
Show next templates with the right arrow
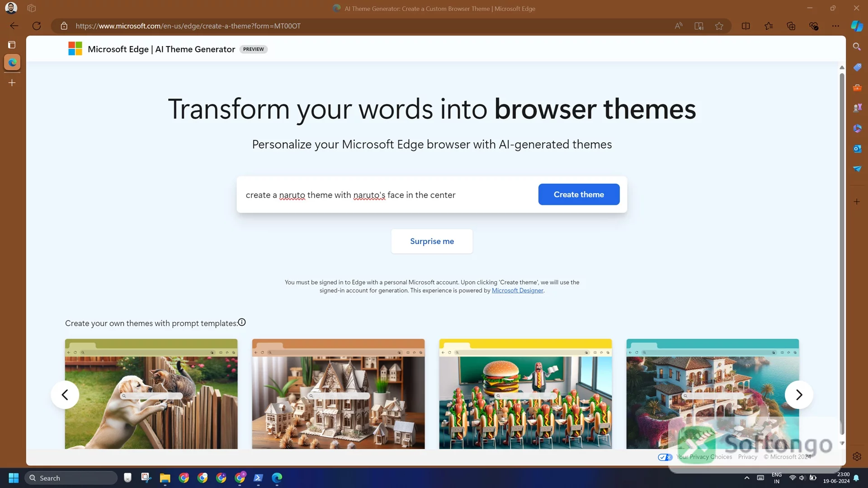pyautogui.click(x=799, y=395)
